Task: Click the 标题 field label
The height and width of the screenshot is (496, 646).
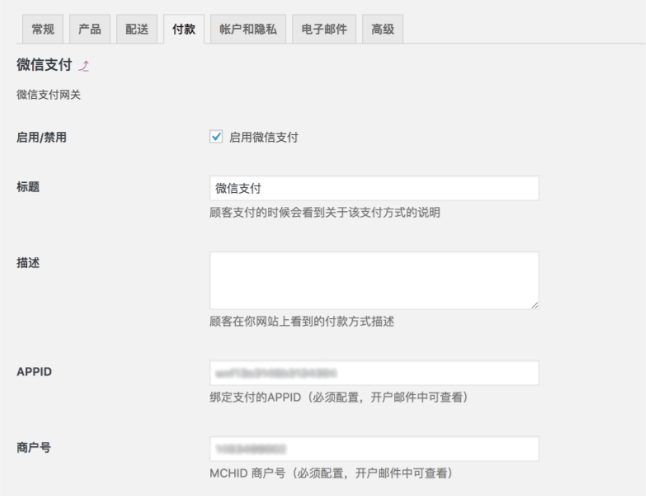Action: (x=29, y=187)
